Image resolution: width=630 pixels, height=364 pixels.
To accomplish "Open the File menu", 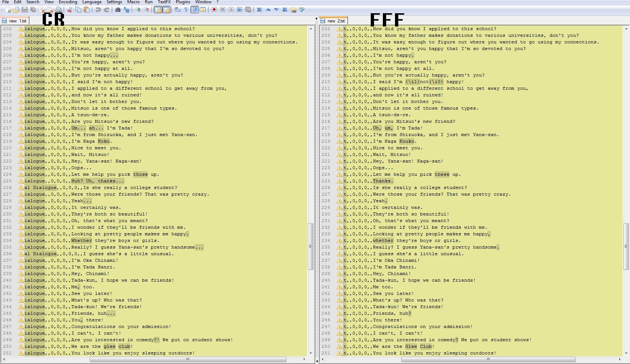I will click(x=6, y=2).
